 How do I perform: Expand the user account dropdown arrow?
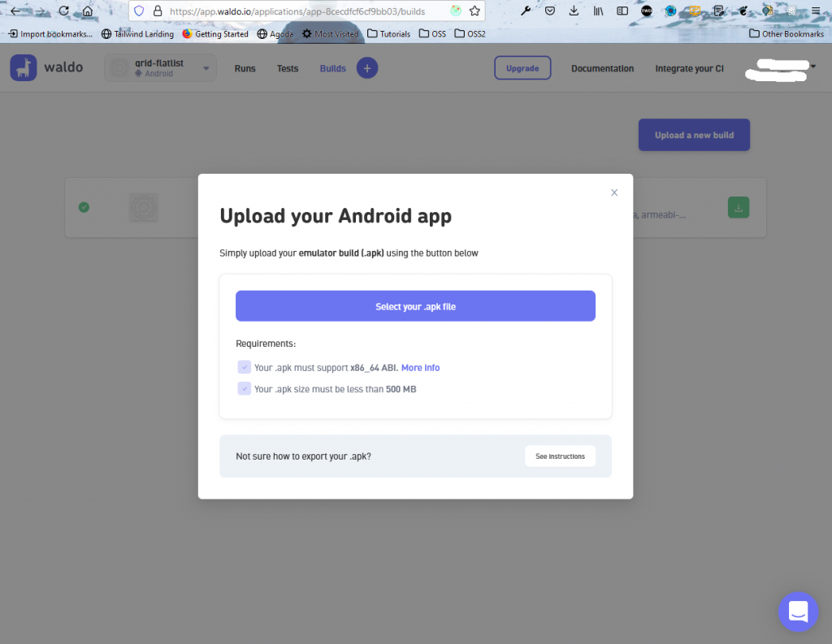pyautogui.click(x=813, y=67)
